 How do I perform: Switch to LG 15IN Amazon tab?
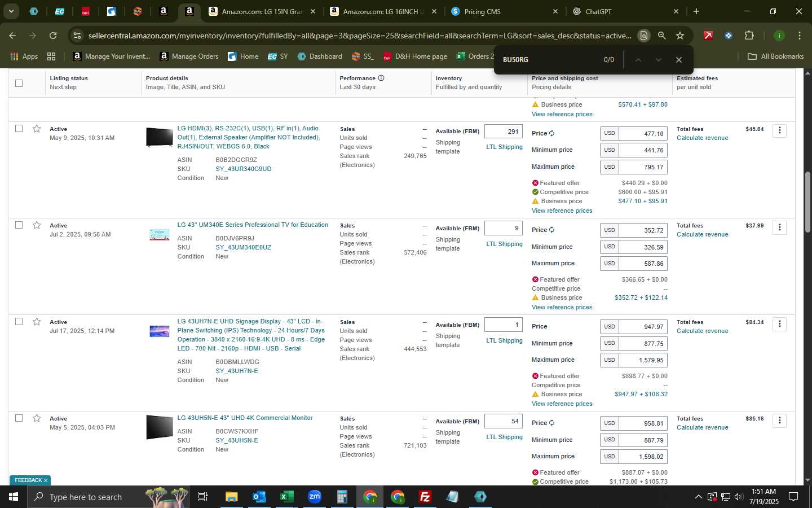[x=262, y=11]
